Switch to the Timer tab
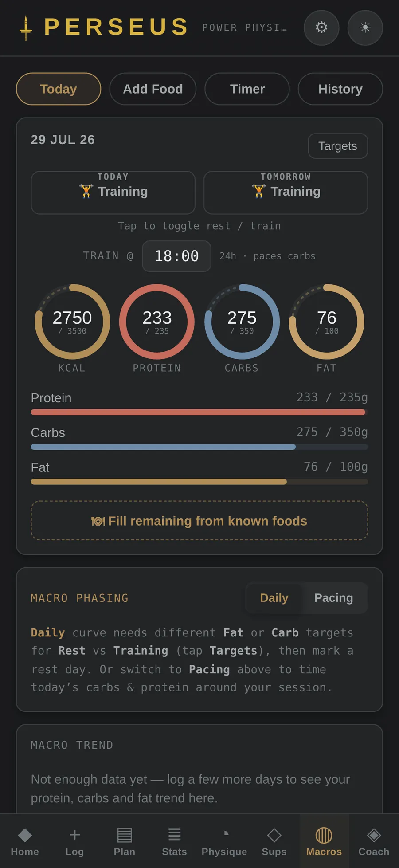 point(247,89)
